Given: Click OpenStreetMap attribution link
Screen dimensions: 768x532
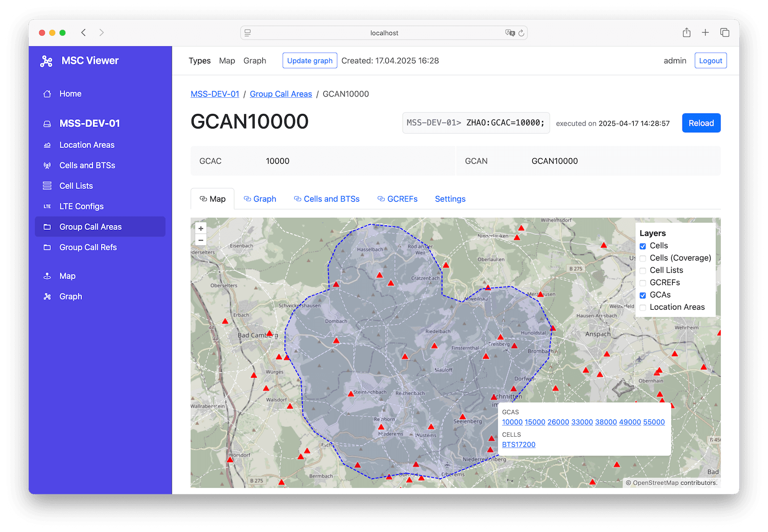Looking at the screenshot, I should [x=655, y=482].
